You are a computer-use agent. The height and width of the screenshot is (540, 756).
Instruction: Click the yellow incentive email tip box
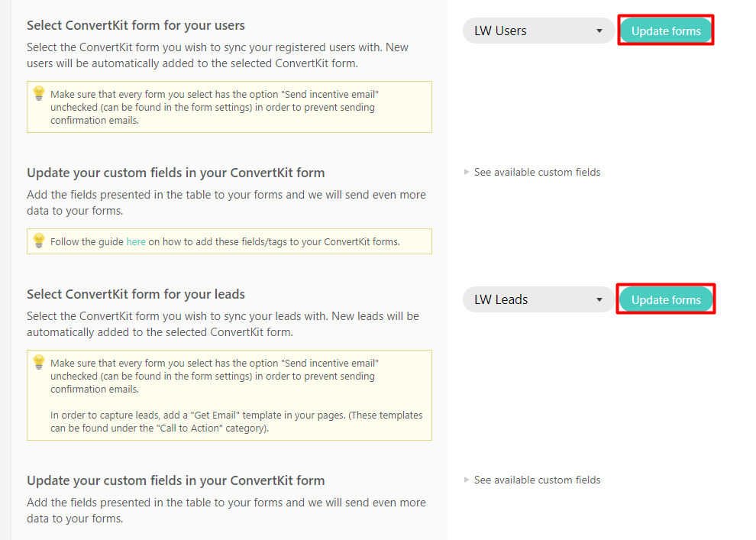tap(229, 106)
